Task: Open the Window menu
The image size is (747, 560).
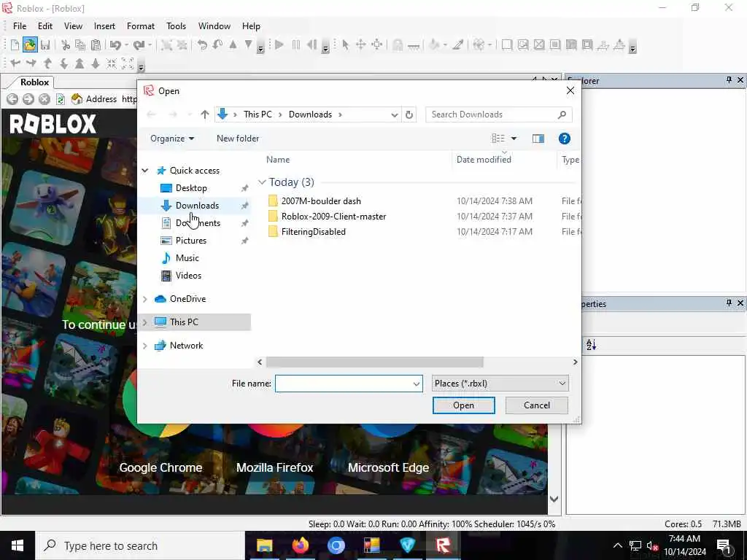Action: tap(214, 26)
